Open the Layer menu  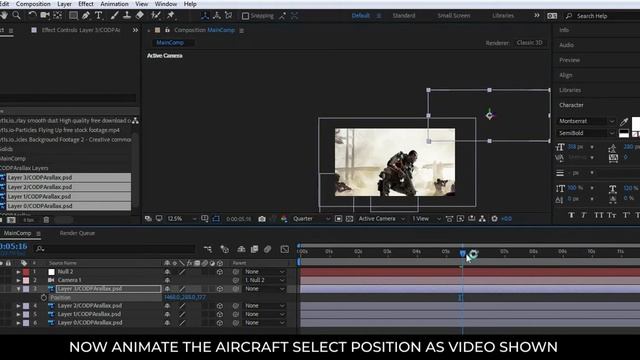tap(64, 4)
